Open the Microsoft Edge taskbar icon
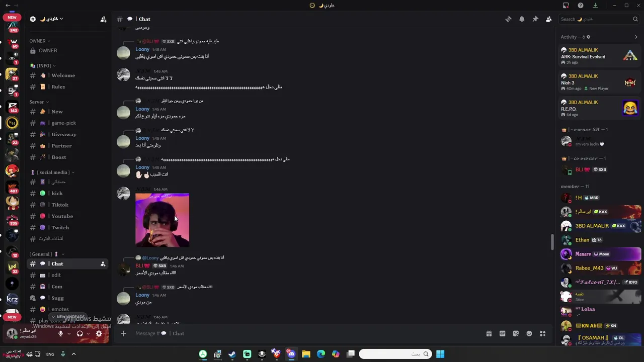This screenshot has height=362, width=644. 321,354
